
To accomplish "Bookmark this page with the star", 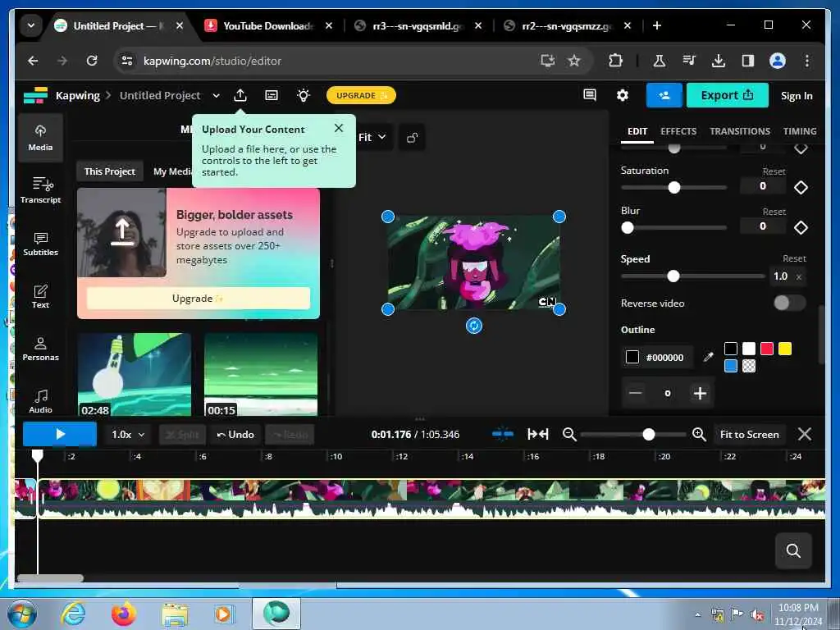I will (573, 61).
